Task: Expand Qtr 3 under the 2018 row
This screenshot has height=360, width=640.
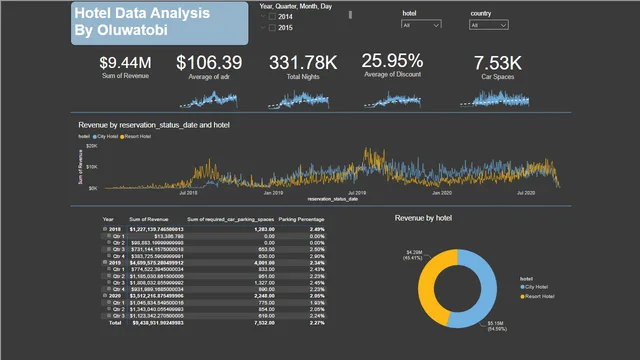Action: (109, 249)
